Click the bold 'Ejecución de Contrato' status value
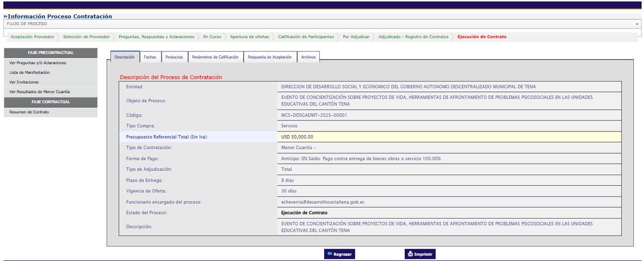 304,213
